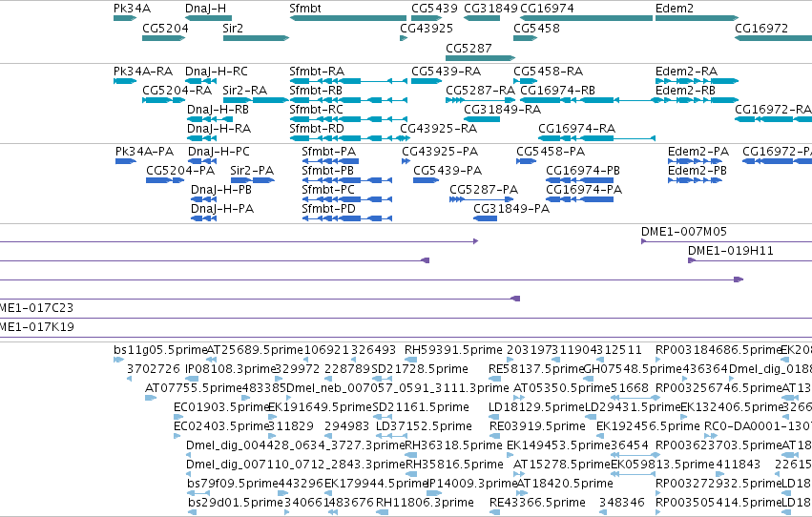812x517 pixels.
Task: Click the CG5458 gene label
Action: click(536, 28)
